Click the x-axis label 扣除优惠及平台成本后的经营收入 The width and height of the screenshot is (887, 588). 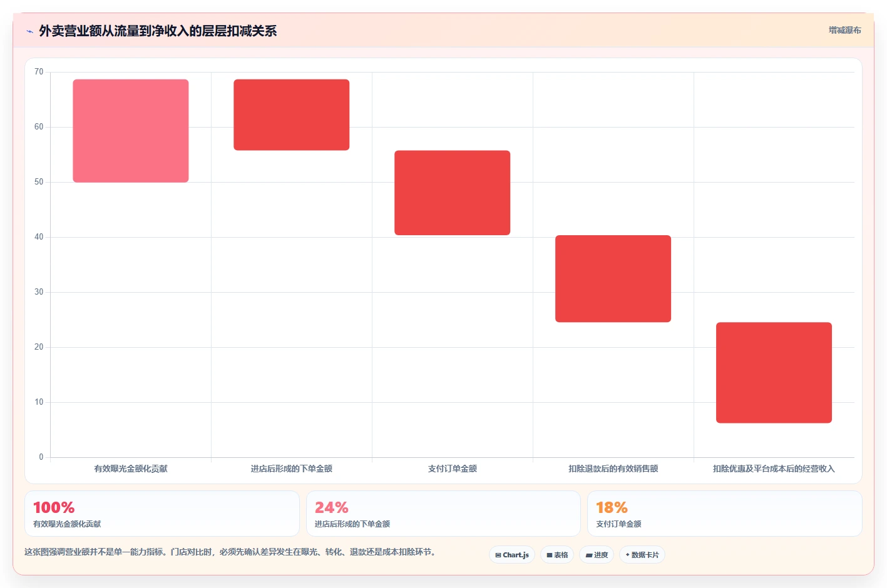[774, 469]
